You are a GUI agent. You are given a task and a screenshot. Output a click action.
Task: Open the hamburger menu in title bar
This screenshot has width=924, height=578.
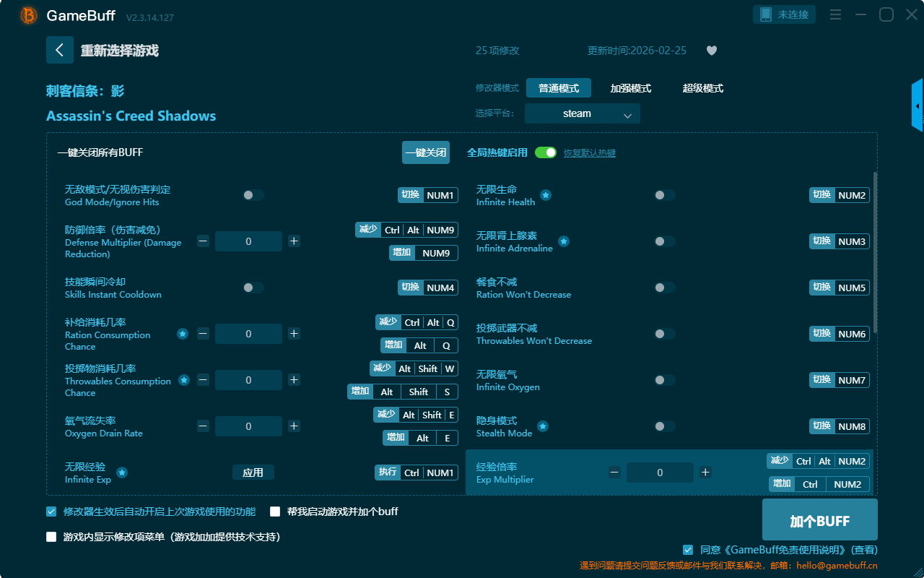point(835,14)
